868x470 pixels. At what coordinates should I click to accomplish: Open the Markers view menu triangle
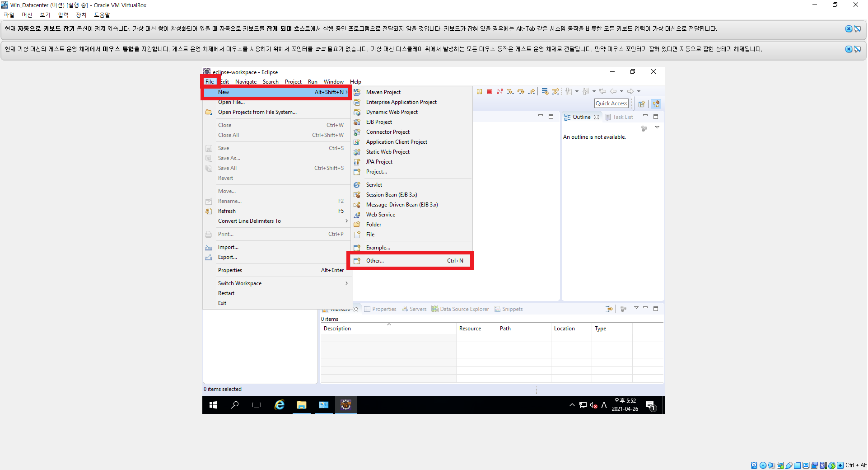click(x=636, y=308)
